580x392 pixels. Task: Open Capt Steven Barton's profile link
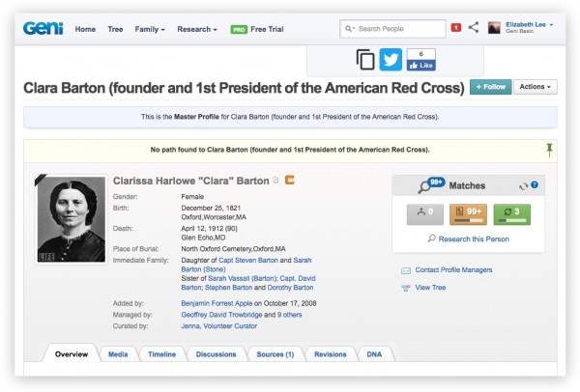(248, 260)
